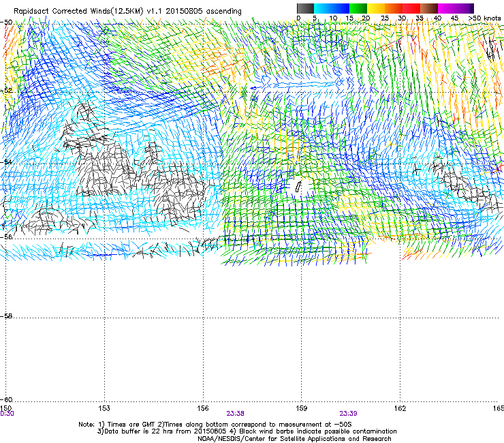The height and width of the screenshot is (443, 504).
Task: Click the 153 longitude axis label
Action: click(104, 408)
